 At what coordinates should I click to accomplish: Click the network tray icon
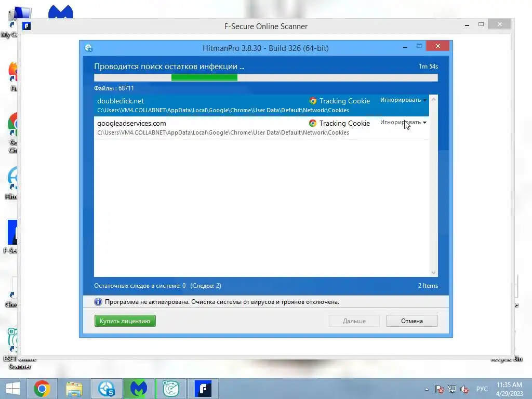click(452, 389)
